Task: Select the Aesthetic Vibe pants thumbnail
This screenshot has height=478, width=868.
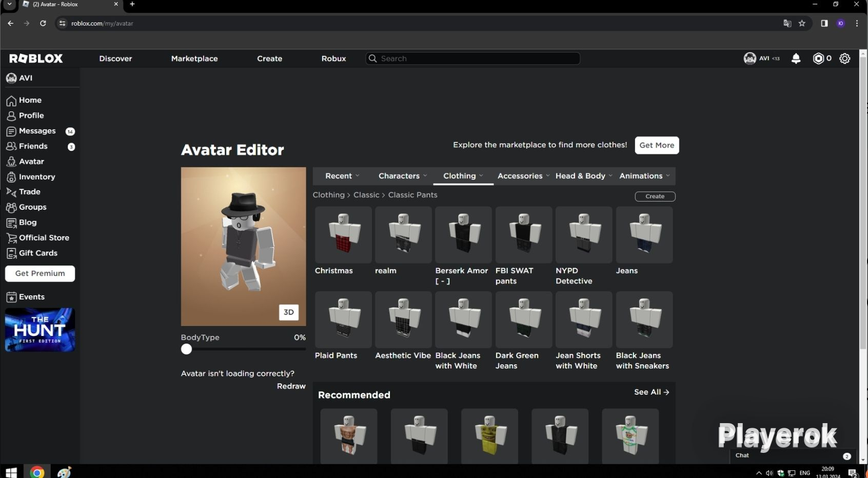Action: (403, 320)
